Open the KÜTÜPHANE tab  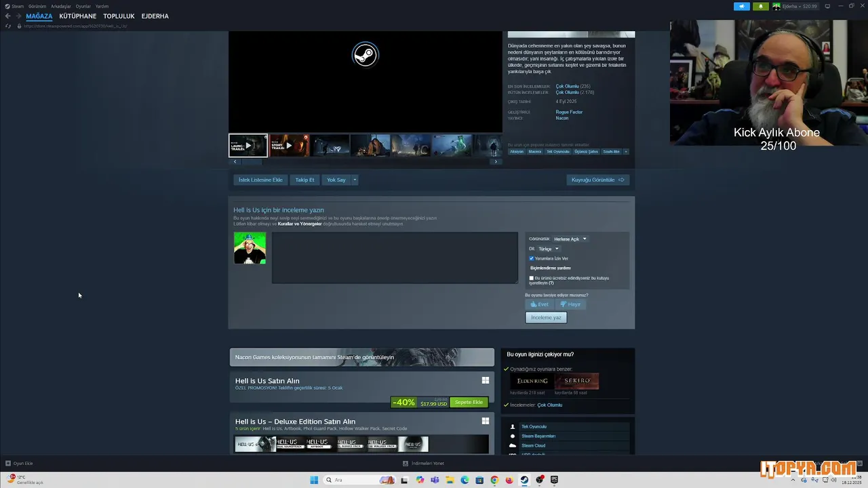pos(78,16)
